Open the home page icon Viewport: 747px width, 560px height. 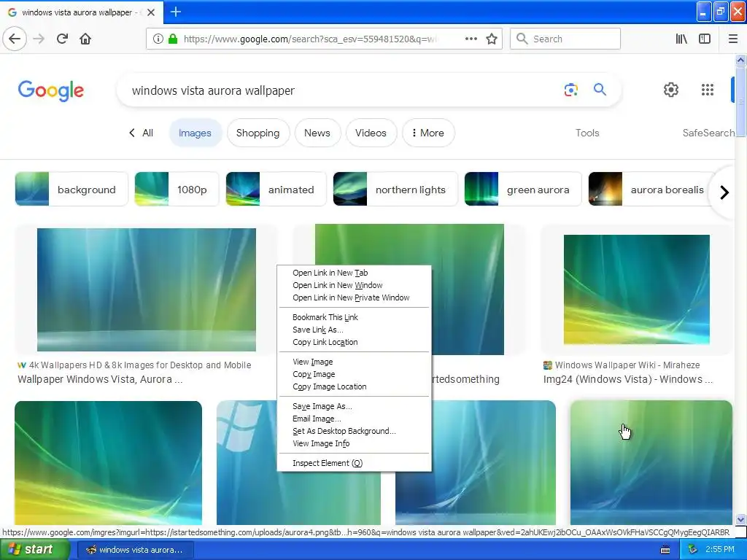(85, 39)
